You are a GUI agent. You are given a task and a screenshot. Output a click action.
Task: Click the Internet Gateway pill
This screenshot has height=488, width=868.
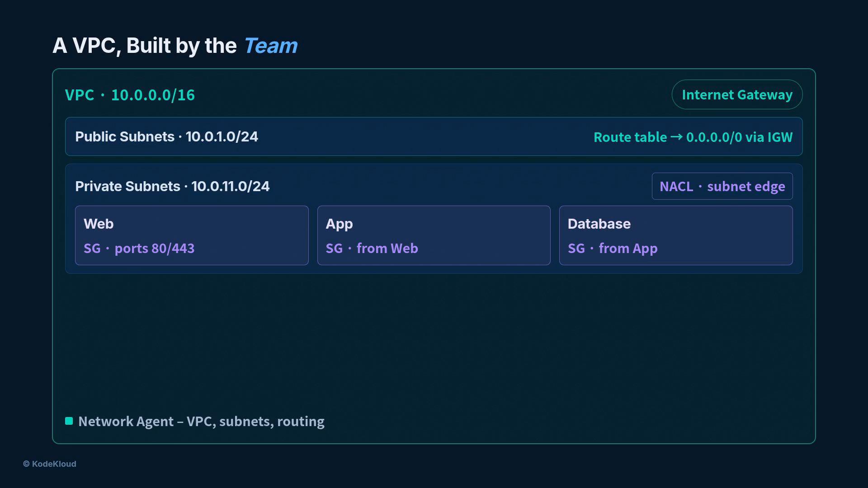coord(737,94)
